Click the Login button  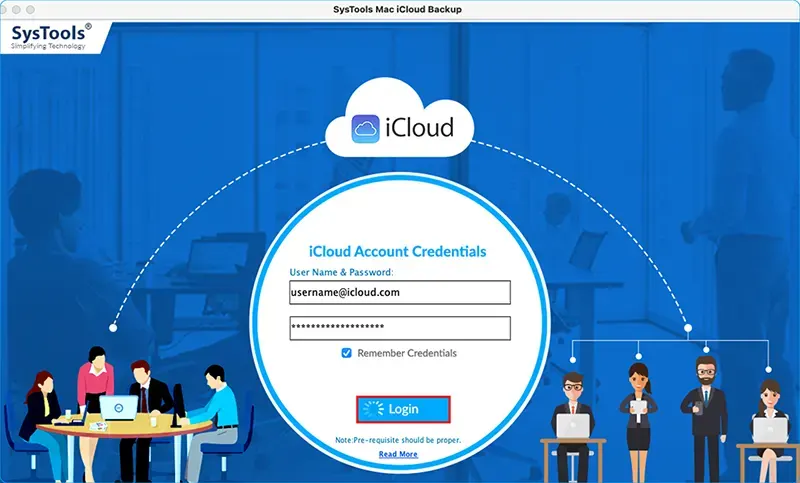[x=403, y=409]
